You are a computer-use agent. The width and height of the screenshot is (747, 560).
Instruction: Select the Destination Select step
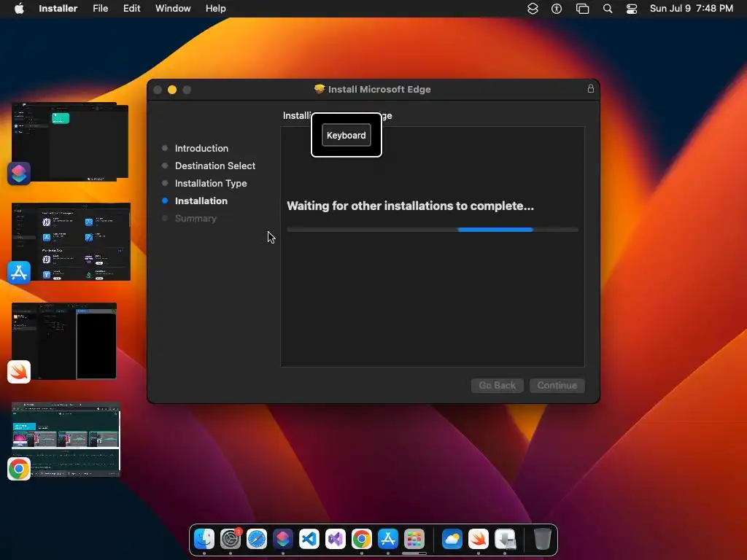click(215, 166)
